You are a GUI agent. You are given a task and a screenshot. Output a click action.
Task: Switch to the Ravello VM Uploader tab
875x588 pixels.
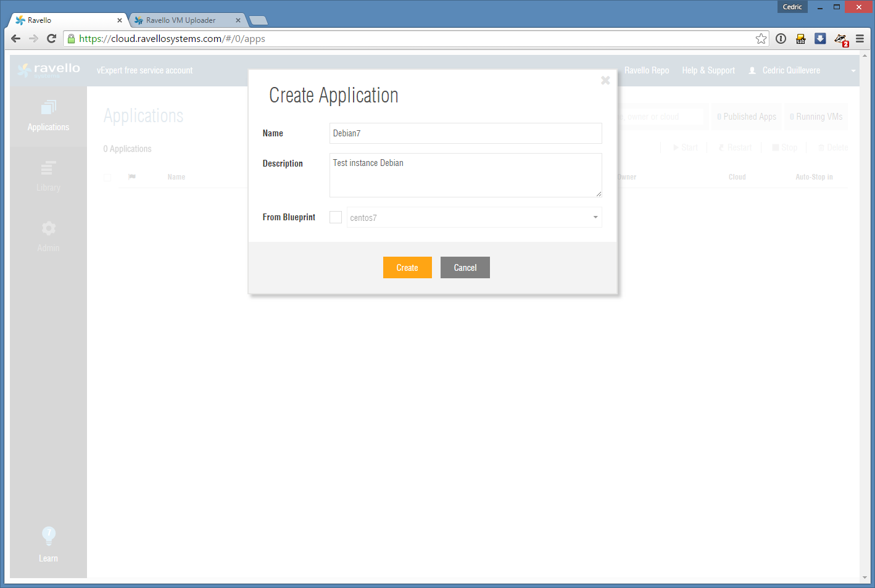click(x=181, y=20)
